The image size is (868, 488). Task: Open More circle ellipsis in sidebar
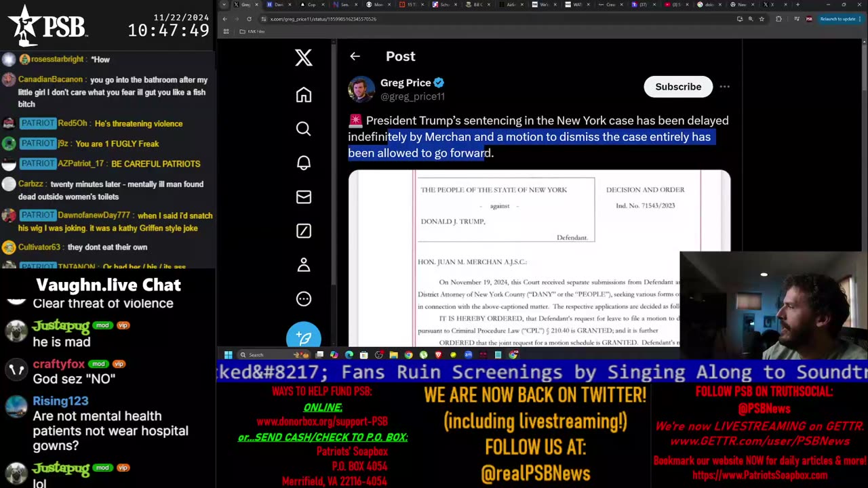click(x=303, y=299)
